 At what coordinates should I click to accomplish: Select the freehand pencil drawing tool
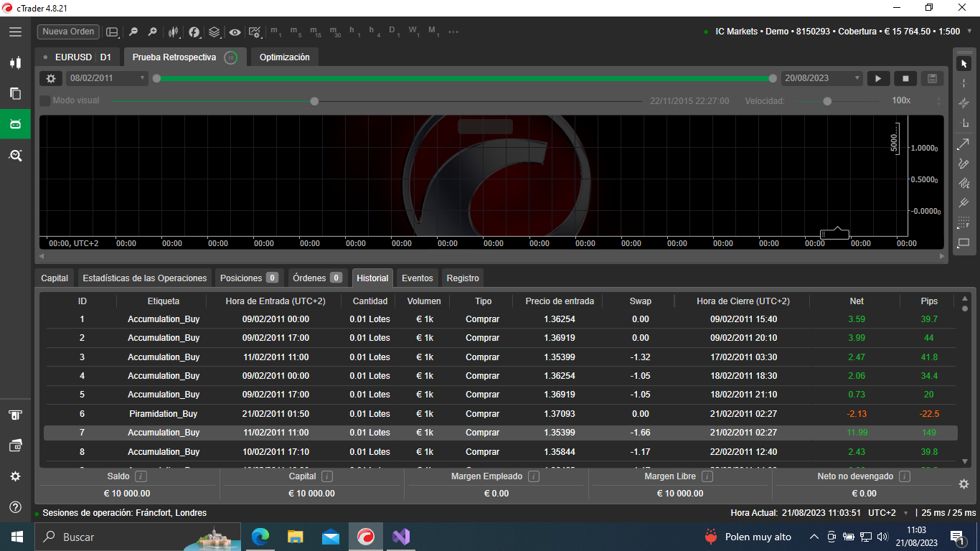[x=963, y=164]
